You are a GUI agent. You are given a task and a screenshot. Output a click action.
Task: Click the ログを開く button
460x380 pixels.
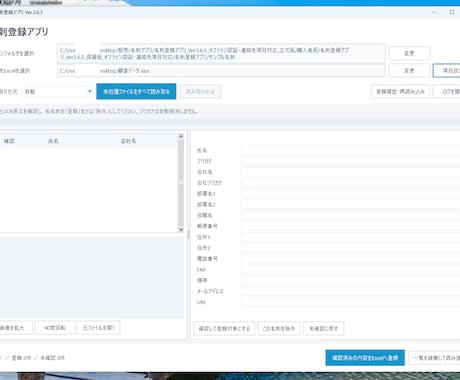(447, 91)
